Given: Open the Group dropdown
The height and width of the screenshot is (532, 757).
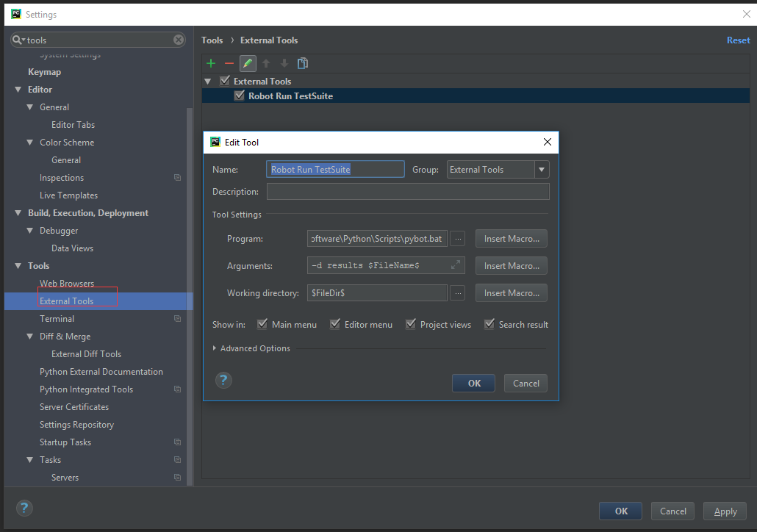Looking at the screenshot, I should coord(542,169).
